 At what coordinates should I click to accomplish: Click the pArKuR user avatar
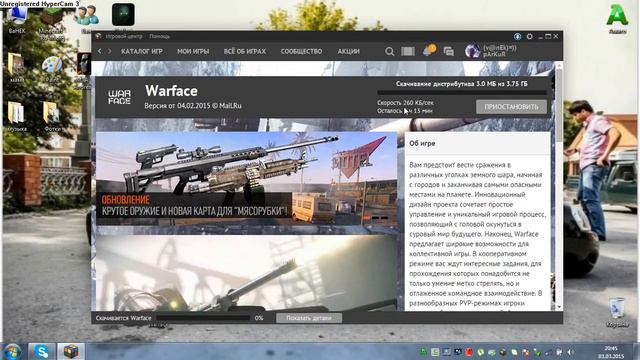pyautogui.click(x=473, y=51)
